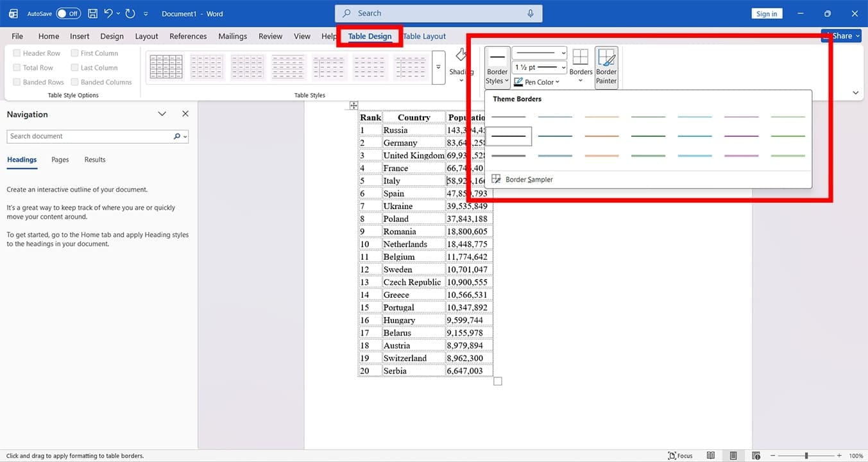Click the Save icon in title bar
Viewport: 868px width, 462px height.
92,13
